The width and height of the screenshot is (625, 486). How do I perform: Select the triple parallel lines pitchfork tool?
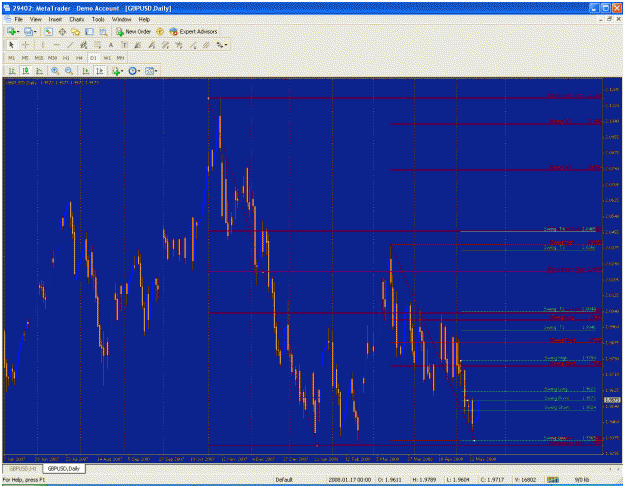click(x=206, y=45)
